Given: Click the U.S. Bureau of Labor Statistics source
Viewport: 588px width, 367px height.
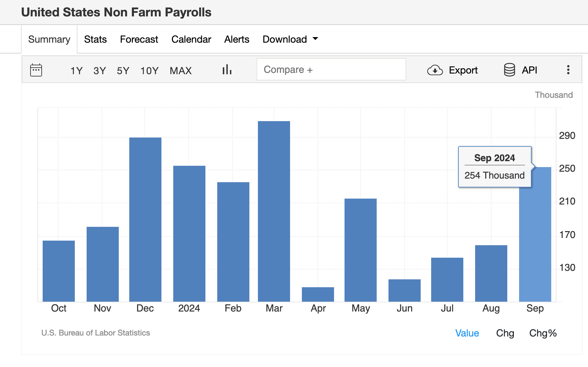Looking at the screenshot, I should [x=95, y=333].
